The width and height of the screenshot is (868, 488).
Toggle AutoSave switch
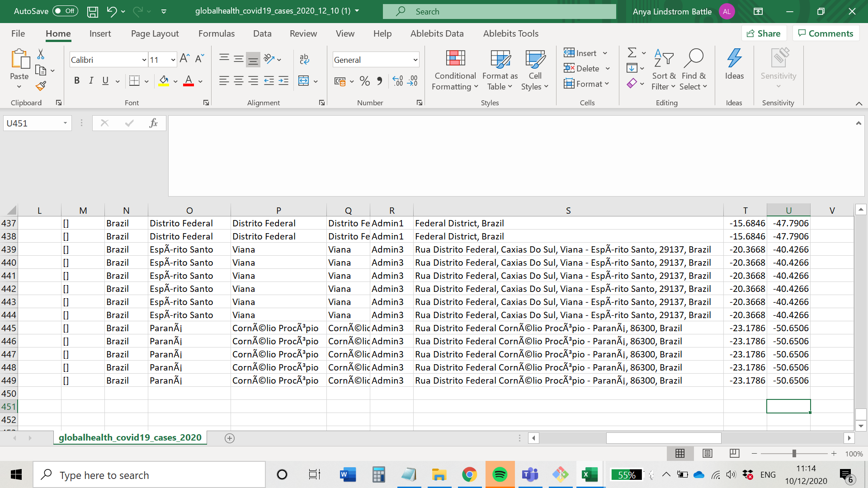tap(65, 11)
